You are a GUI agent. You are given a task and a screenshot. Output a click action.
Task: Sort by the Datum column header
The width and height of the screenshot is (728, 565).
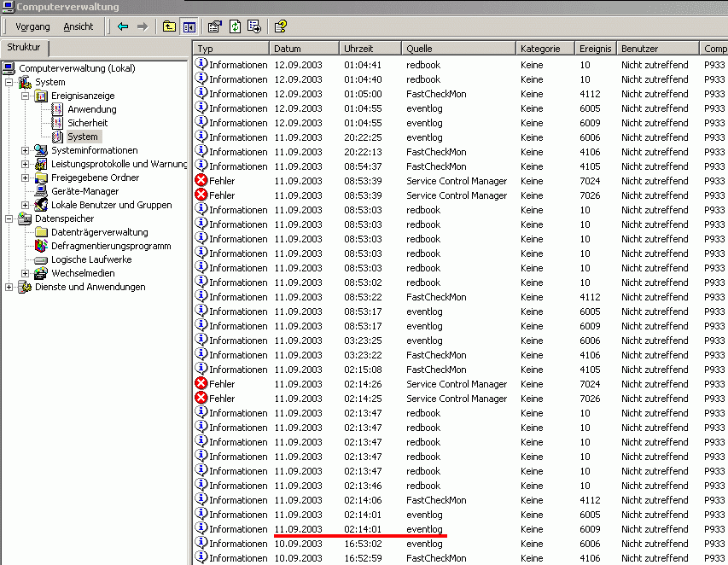[x=304, y=49]
